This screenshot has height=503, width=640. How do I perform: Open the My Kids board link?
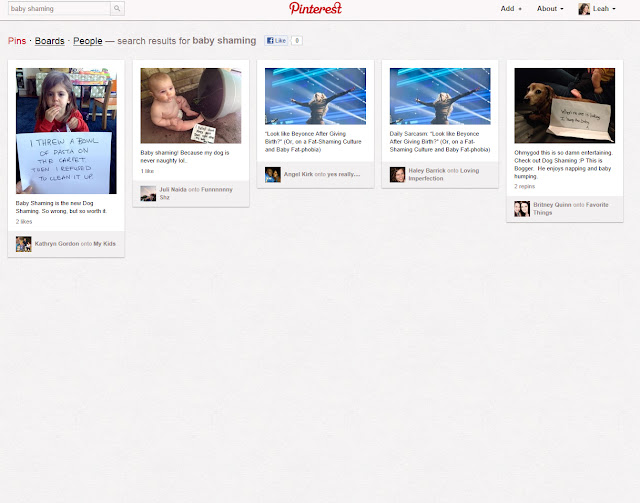pyautogui.click(x=104, y=244)
